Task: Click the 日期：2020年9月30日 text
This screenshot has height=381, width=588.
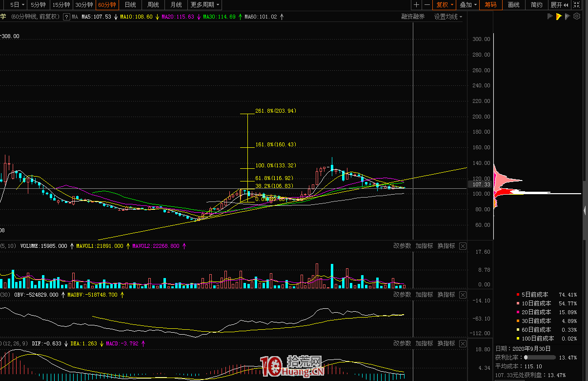Action: [523, 349]
